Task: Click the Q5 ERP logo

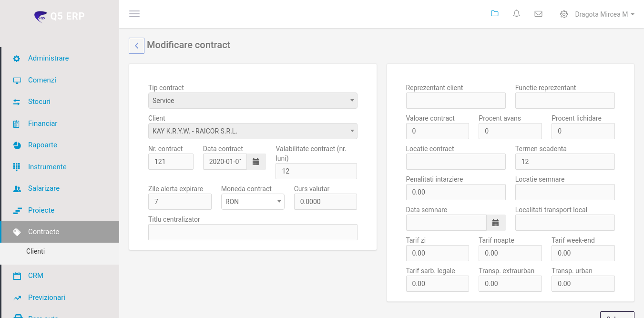Action: (x=60, y=16)
